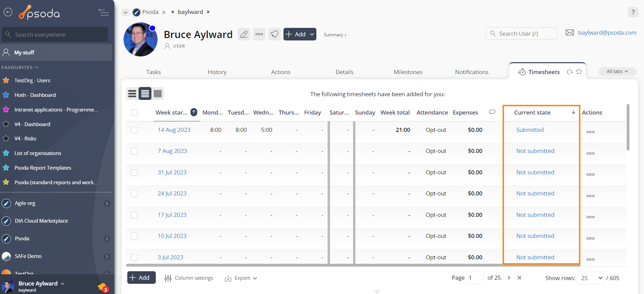The image size is (644, 294).
Task: Jump to last page arrow
Action: point(519,278)
